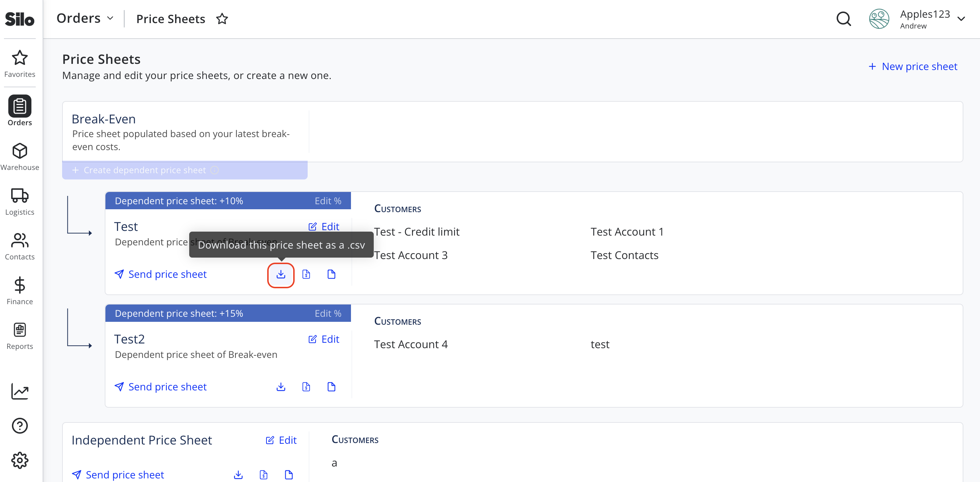
Task: Send price sheet for Test2
Action: click(161, 387)
